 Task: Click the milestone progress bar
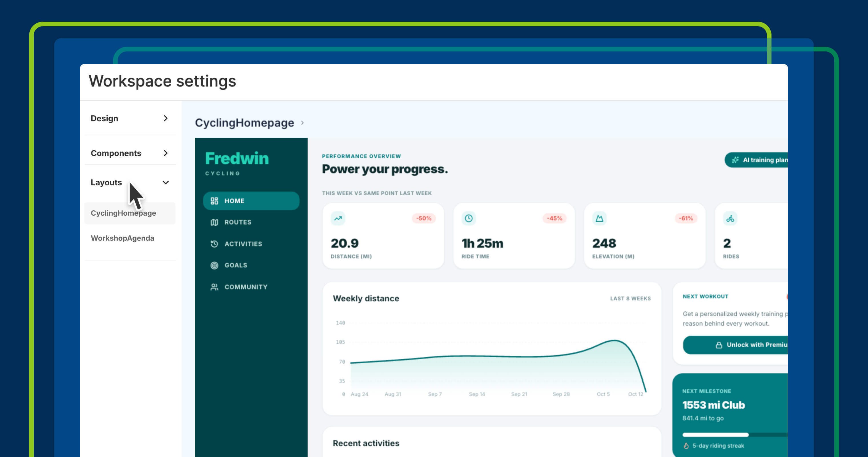tap(735, 435)
